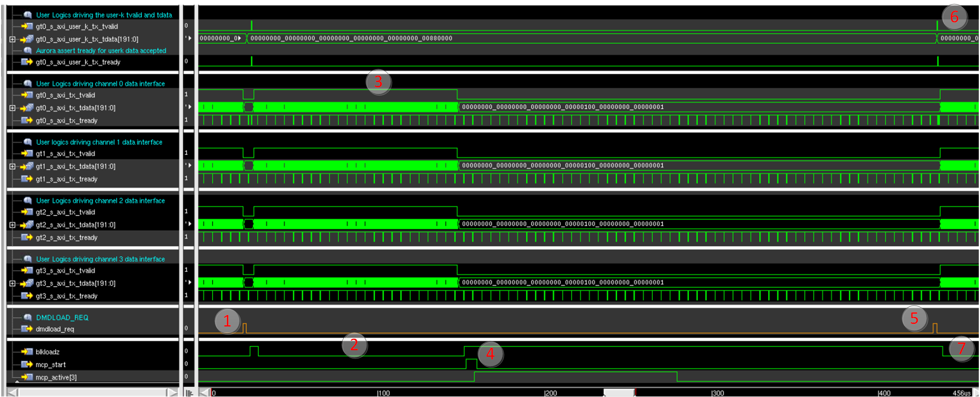Image resolution: width=980 pixels, height=397 pixels.
Task: Click the mcp_active[3] high segment in waveform
Action: coord(576,377)
